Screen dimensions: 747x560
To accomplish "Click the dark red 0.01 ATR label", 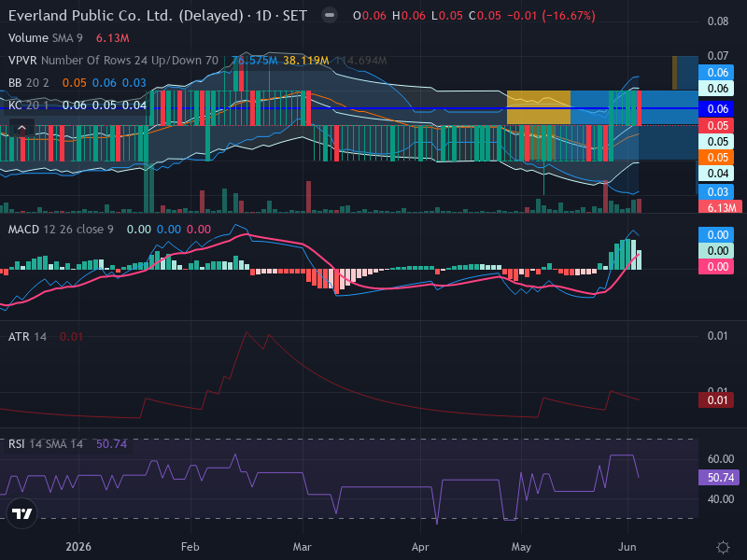I will 716,400.
